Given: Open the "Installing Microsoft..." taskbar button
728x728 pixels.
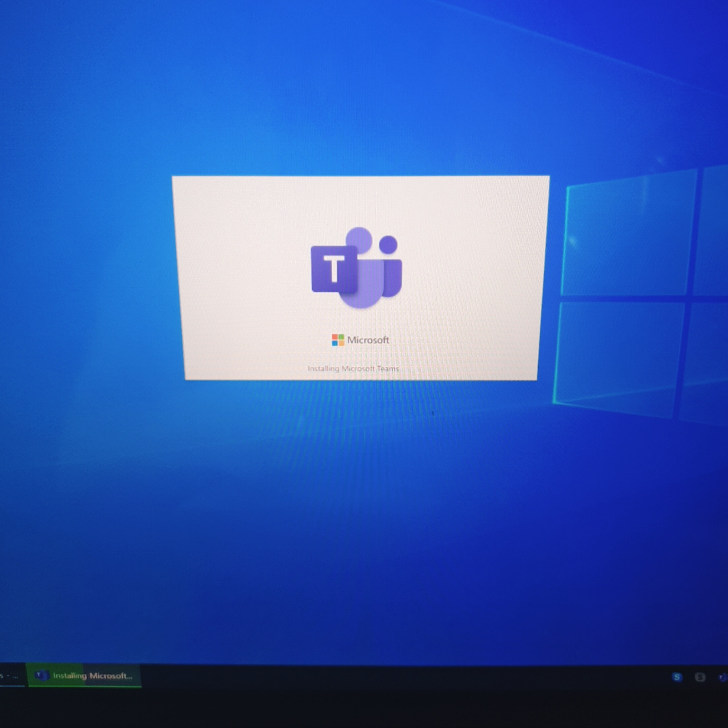Looking at the screenshot, I should click(x=84, y=676).
